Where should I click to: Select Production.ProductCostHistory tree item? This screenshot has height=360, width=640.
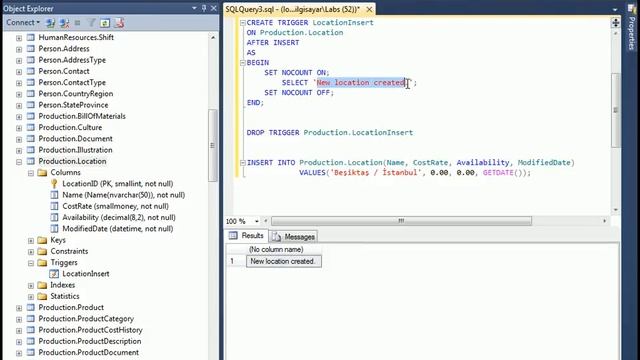[90, 330]
